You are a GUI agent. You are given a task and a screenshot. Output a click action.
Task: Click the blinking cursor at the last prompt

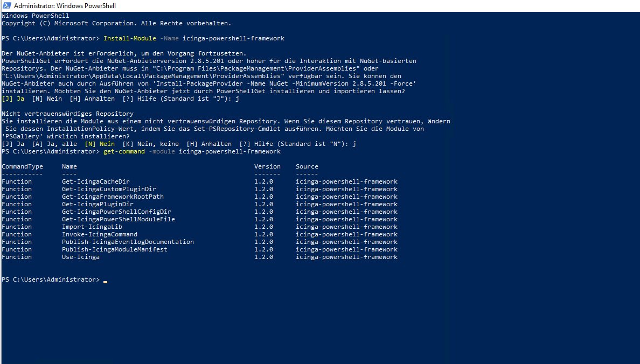point(105,281)
